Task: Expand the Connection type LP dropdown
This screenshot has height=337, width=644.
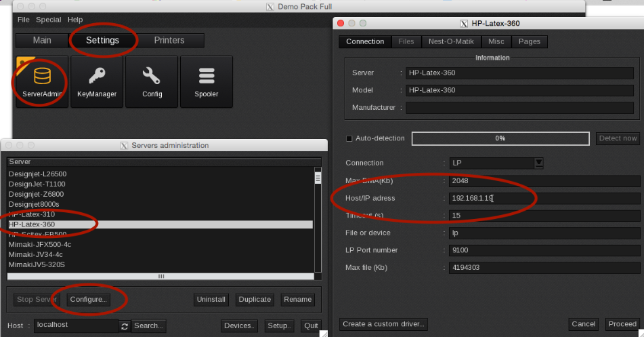Action: pyautogui.click(x=538, y=163)
